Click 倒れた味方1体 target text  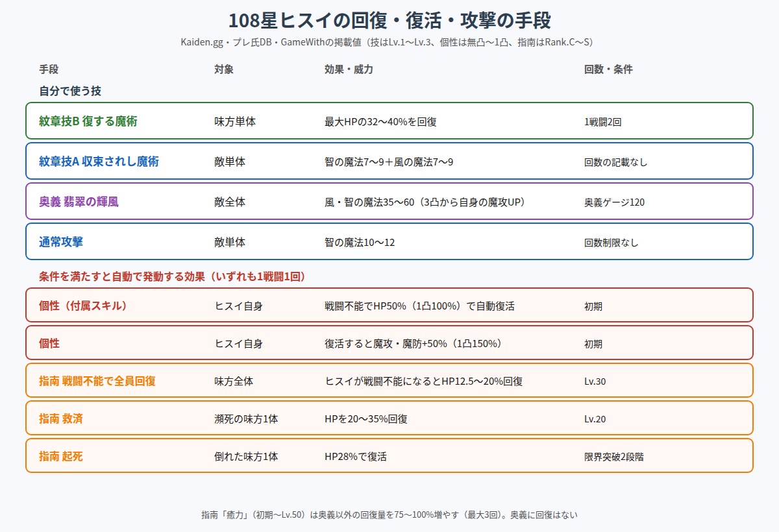click(246, 456)
